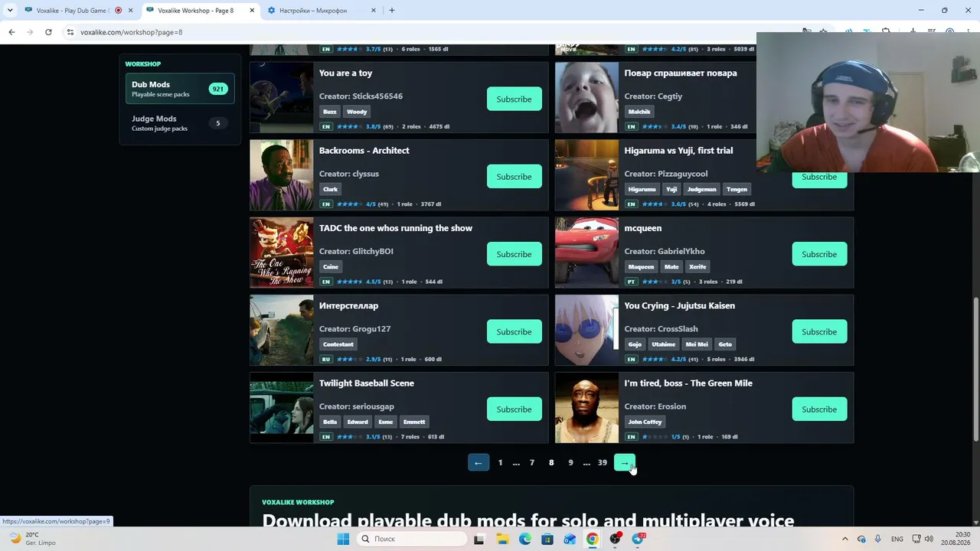Subscribe to Twilight Baseball Scene

pos(514,409)
